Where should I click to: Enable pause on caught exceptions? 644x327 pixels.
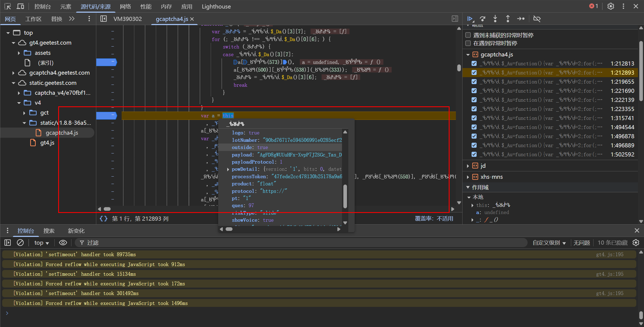[x=468, y=43]
